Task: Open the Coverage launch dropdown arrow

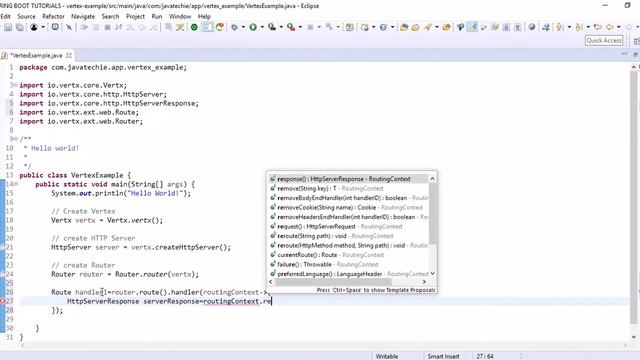Action: click(281, 27)
